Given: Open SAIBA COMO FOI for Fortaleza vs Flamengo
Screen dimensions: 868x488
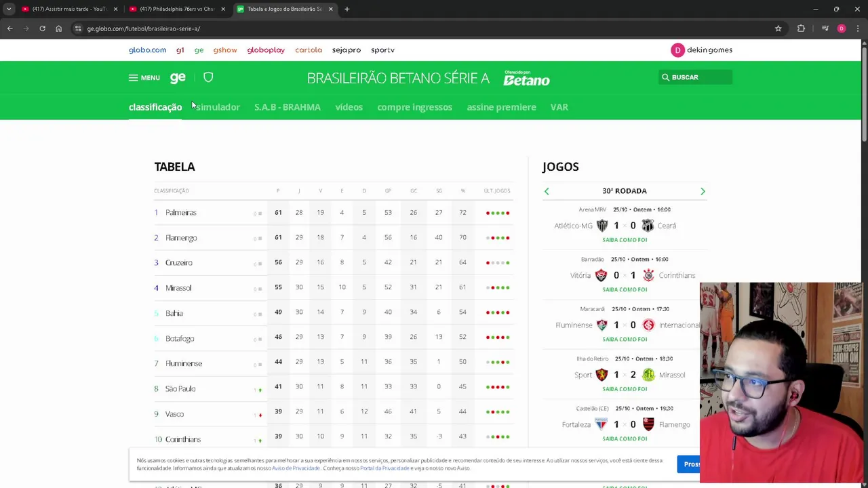Looking at the screenshot, I should tap(625, 439).
